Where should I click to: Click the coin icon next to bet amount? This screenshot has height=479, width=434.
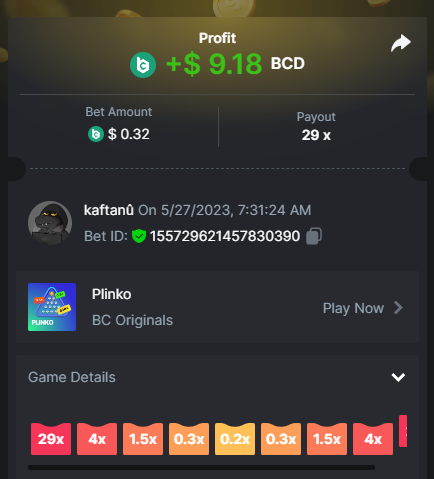(96, 134)
